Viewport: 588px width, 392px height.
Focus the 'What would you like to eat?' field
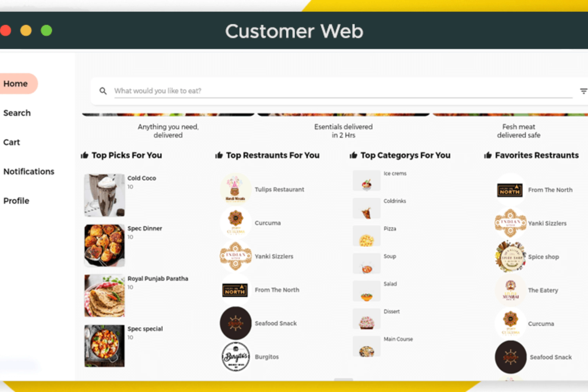pos(343,91)
